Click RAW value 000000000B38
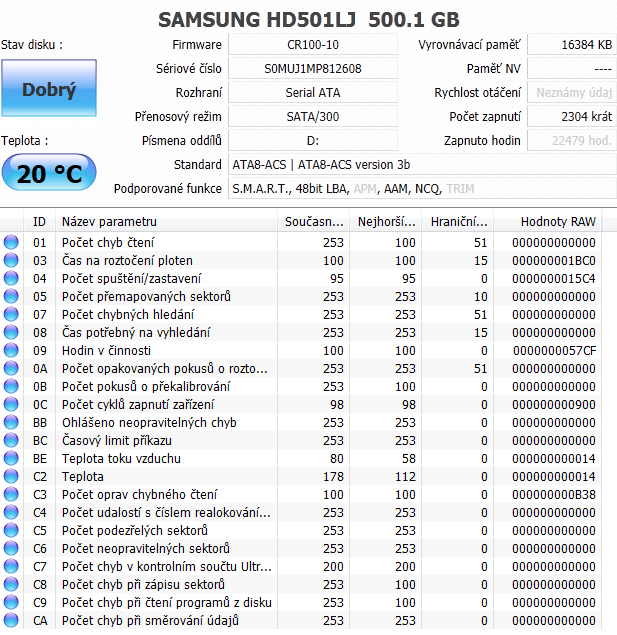This screenshot has height=635, width=617. (x=554, y=494)
